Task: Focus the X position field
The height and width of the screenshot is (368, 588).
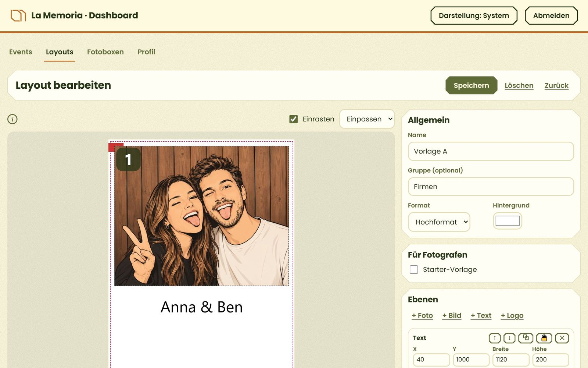Action: click(431, 360)
